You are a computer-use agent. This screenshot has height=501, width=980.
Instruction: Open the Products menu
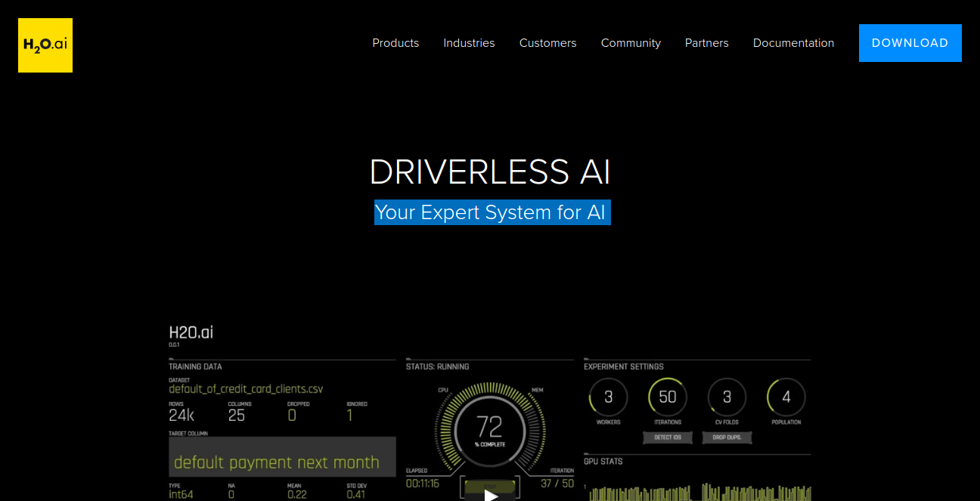[x=395, y=43]
